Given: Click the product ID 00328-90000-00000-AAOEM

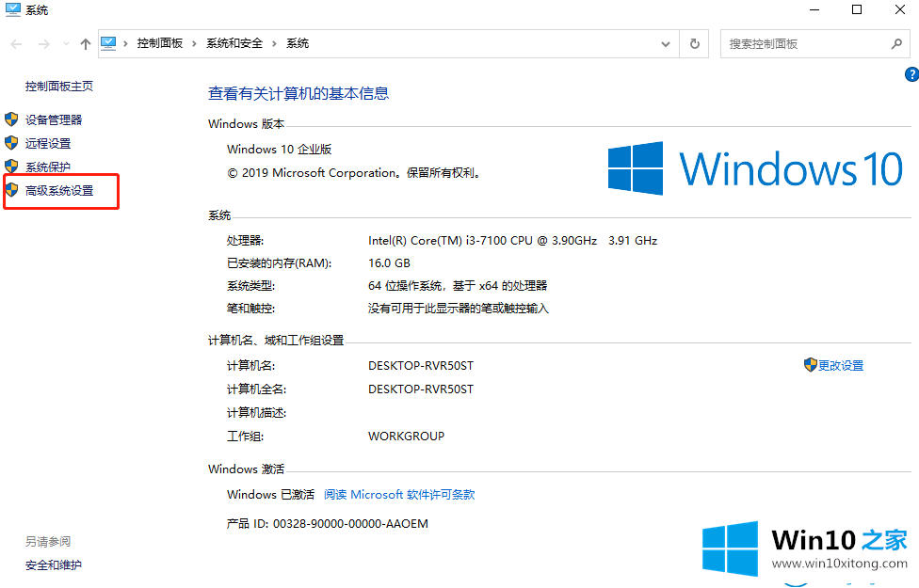Looking at the screenshot, I should pyautogui.click(x=350, y=524).
